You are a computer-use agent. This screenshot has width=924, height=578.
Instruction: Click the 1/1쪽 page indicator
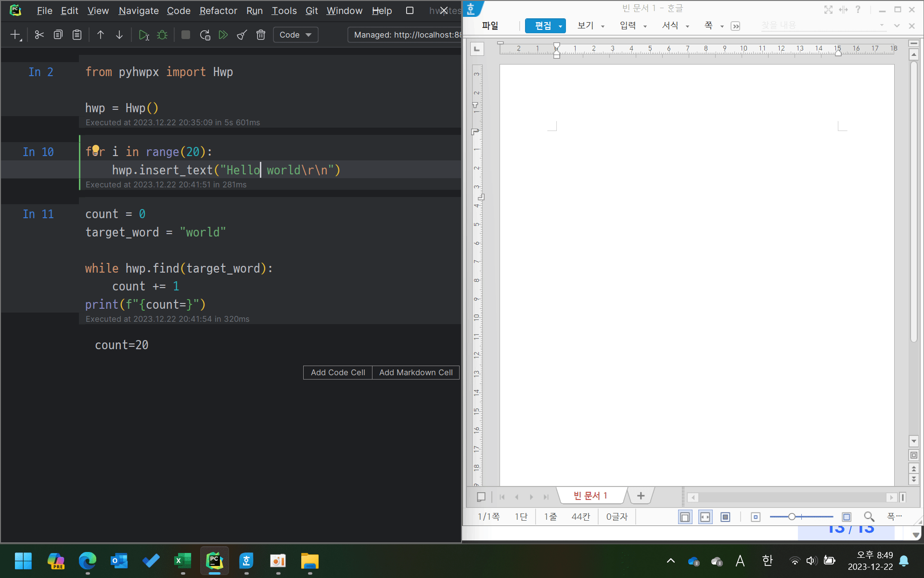pos(488,517)
